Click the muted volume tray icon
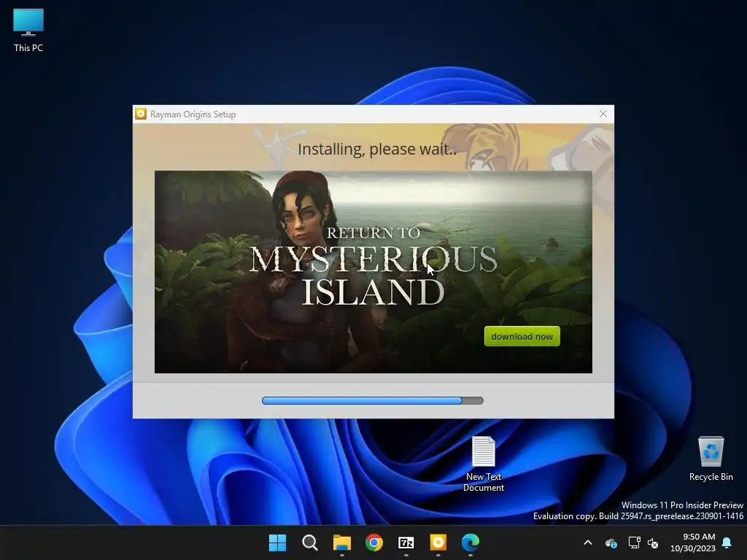Screen dimensions: 747x560 point(653,542)
